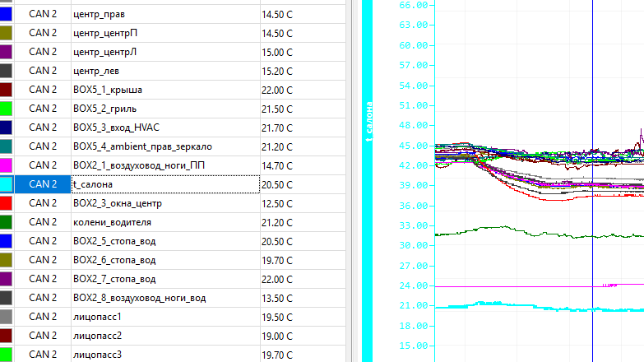Open the navy swatch for BOX5_3_вход_HVAC
The height and width of the screenshot is (362, 644).
point(7,128)
